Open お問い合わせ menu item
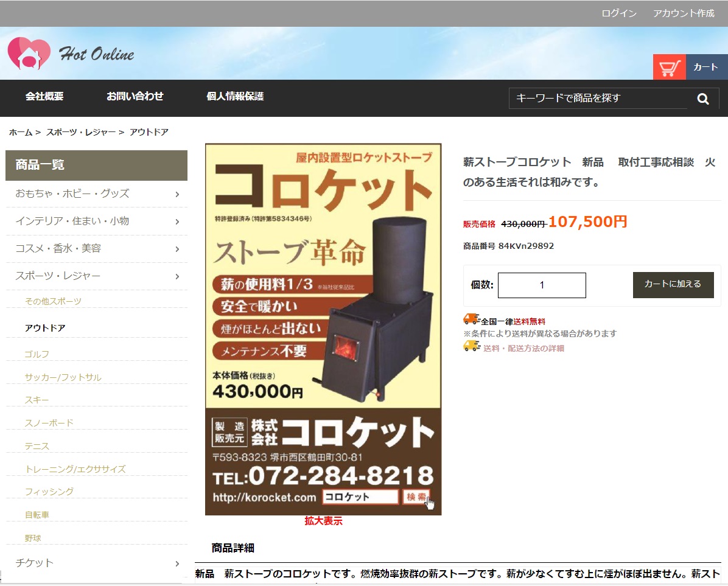This screenshot has width=728, height=586. [135, 96]
